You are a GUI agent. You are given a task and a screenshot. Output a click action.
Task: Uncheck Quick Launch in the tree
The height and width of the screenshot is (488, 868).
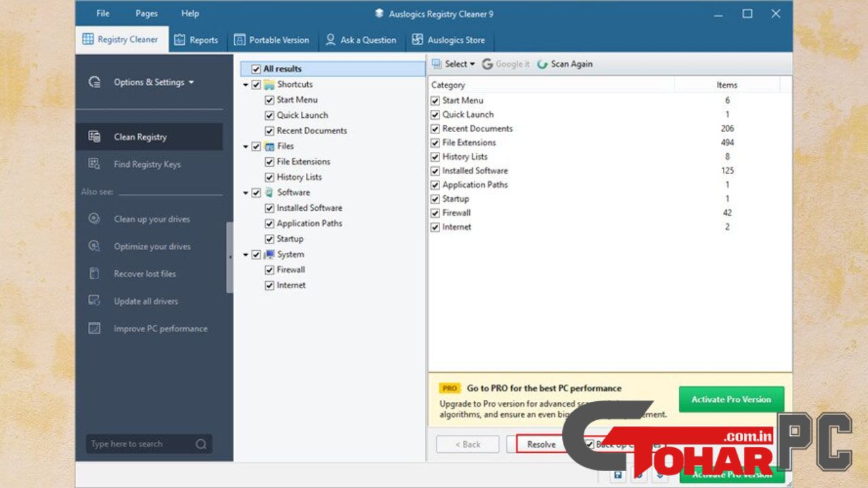coord(269,116)
